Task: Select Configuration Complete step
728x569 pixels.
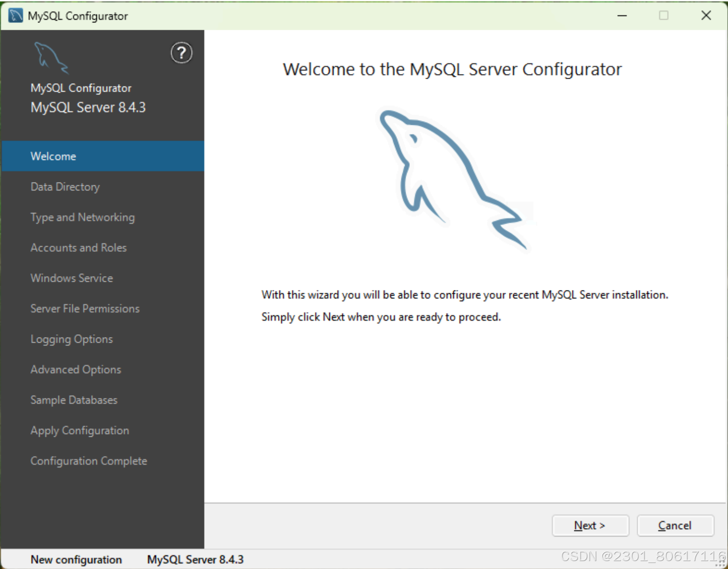Action: 88,461
